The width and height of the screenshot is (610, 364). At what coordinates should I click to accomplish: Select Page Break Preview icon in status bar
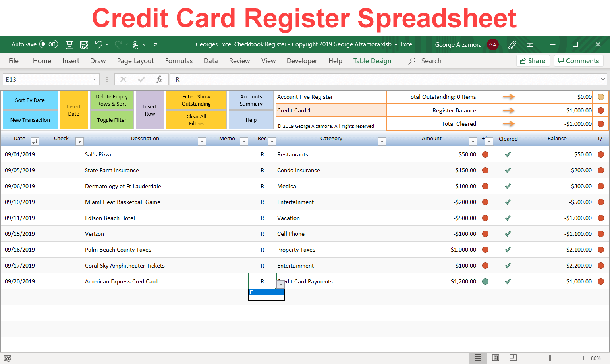513,358
